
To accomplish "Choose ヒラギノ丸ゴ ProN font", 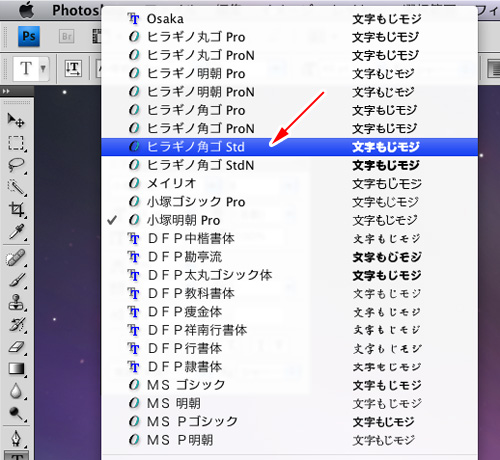I will click(x=289, y=55).
